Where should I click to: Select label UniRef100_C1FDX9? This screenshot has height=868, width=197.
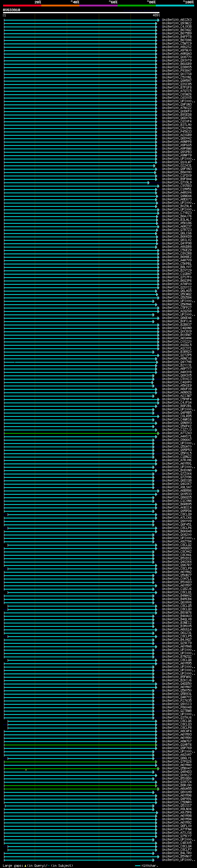177,176
